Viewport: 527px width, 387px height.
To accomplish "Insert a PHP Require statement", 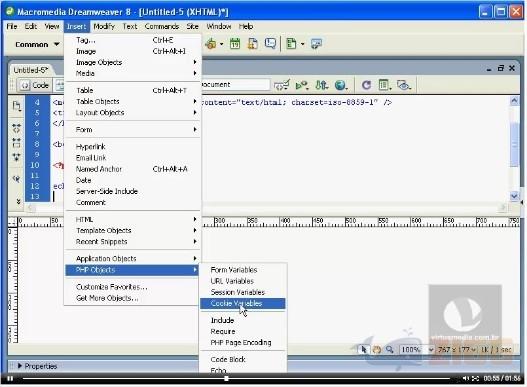I will (243, 331).
